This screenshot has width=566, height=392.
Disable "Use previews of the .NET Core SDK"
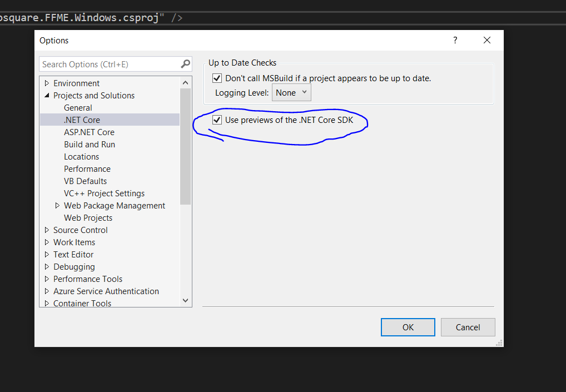[217, 120]
